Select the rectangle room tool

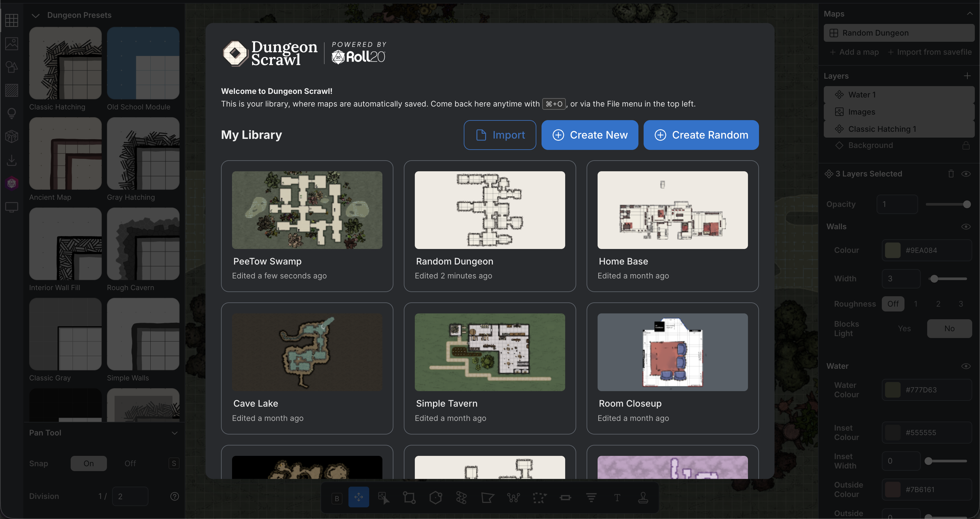click(409, 497)
